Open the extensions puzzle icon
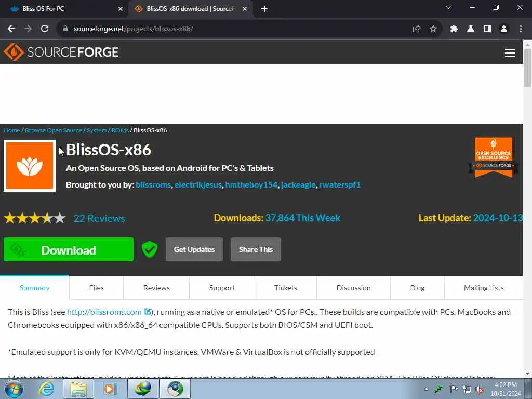Screen dimensions: 532x399 coord(454,29)
